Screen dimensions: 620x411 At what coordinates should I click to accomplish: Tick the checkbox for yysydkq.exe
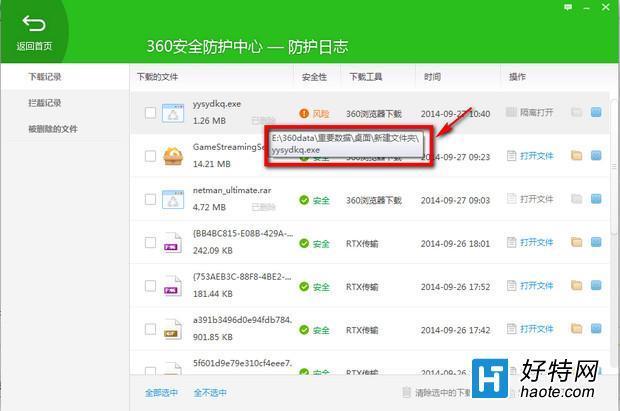pos(150,113)
